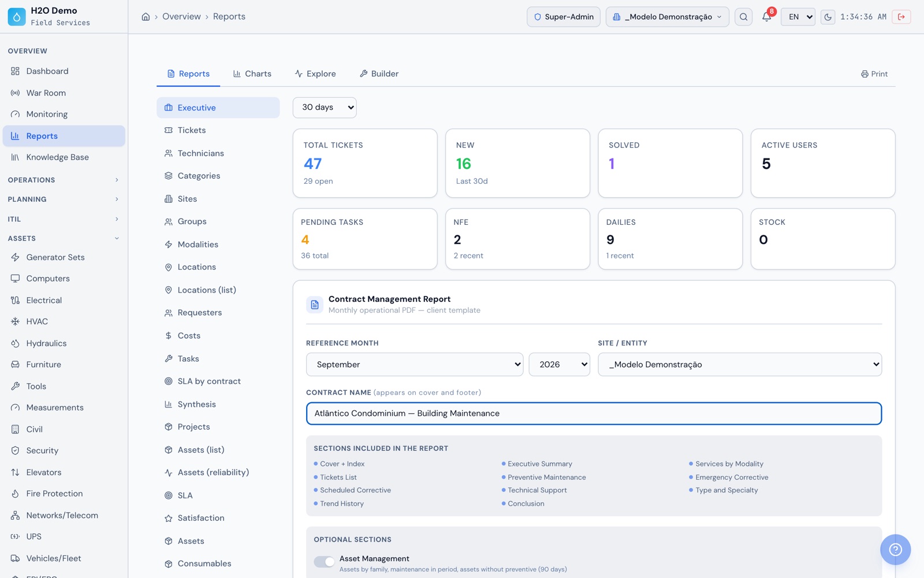The height and width of the screenshot is (578, 924).
Task: Open Knowledge Base in sidebar
Action: [x=64, y=157]
